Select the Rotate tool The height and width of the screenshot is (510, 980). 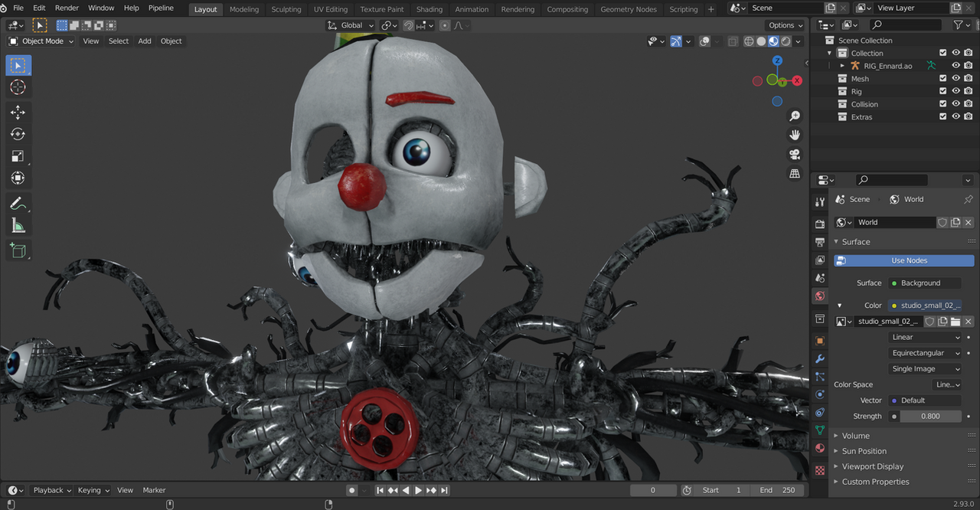(x=18, y=134)
